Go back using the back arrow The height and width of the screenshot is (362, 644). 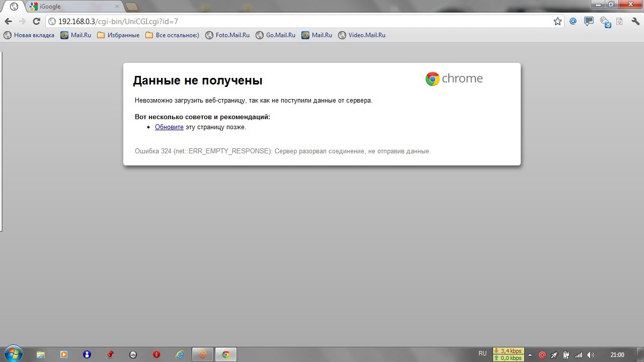click(x=8, y=22)
